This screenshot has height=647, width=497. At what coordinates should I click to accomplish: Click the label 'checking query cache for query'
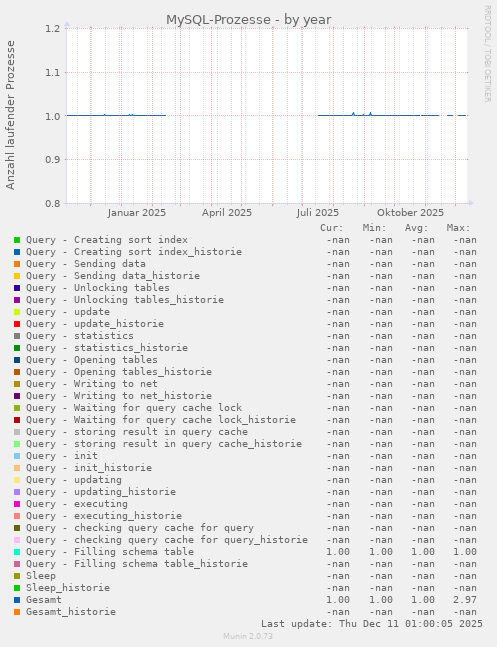(164, 528)
